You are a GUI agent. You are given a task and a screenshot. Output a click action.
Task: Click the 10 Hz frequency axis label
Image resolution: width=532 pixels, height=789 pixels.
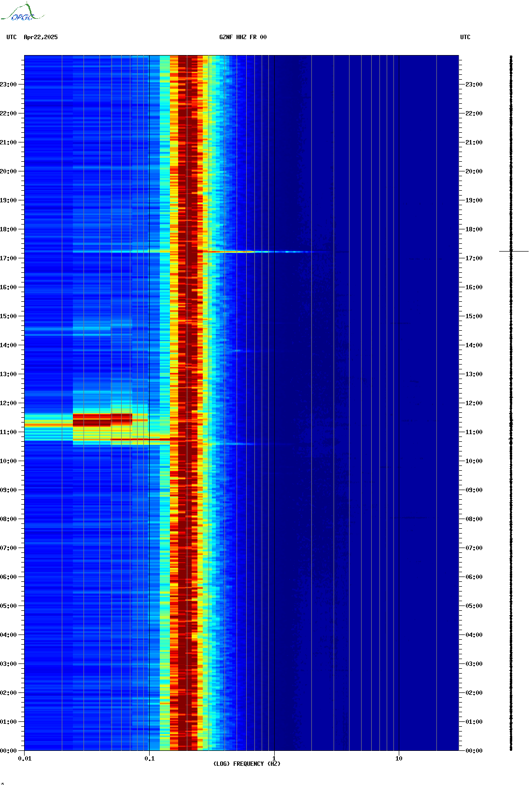pos(399,759)
